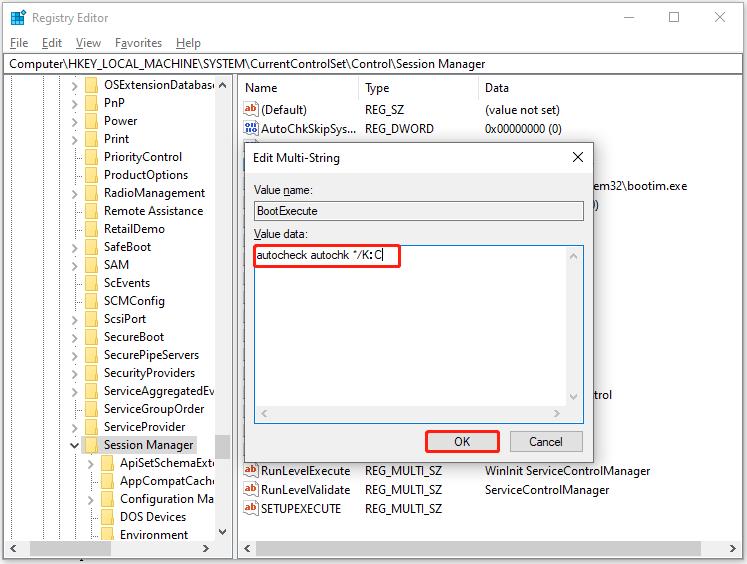The width and height of the screenshot is (747, 564).
Task: Click the Value data scroll up arrow
Action: click(574, 256)
